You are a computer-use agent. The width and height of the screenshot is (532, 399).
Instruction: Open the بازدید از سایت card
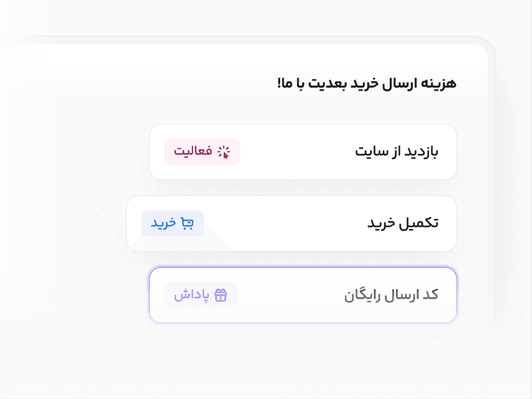(x=303, y=151)
